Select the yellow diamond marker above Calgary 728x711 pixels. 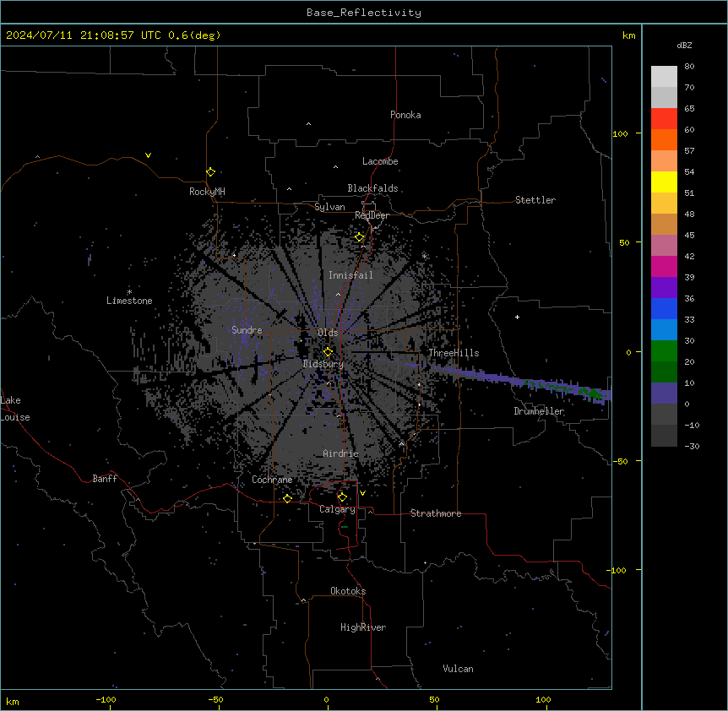[342, 497]
